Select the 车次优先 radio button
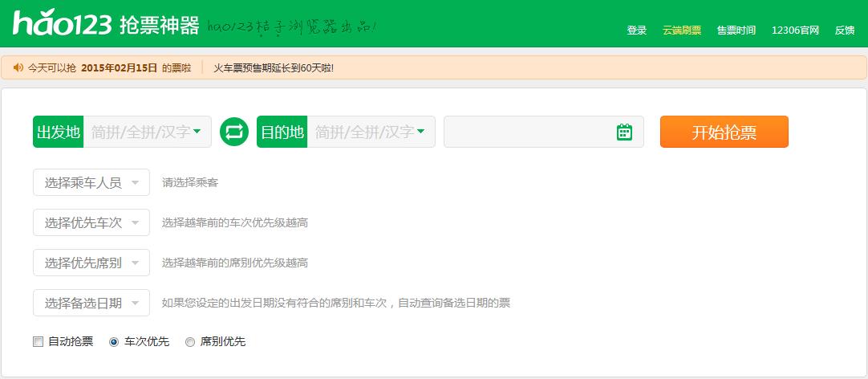Image resolution: width=868 pixels, height=379 pixels. pyautogui.click(x=114, y=342)
